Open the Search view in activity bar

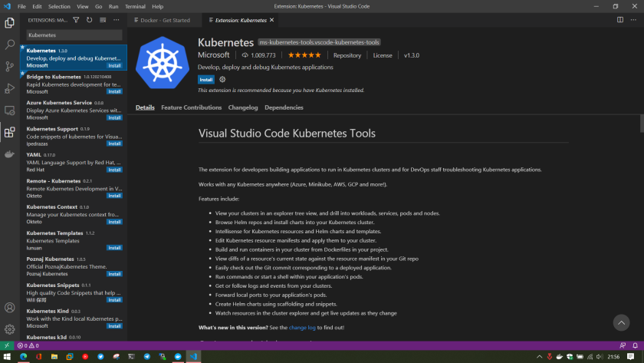tap(9, 45)
